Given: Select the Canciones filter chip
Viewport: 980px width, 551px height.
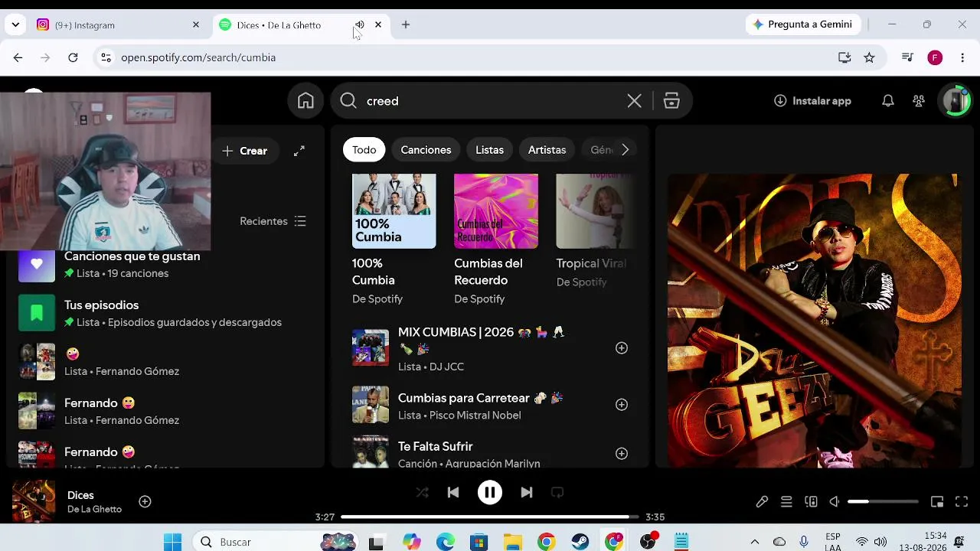Looking at the screenshot, I should pyautogui.click(x=426, y=150).
